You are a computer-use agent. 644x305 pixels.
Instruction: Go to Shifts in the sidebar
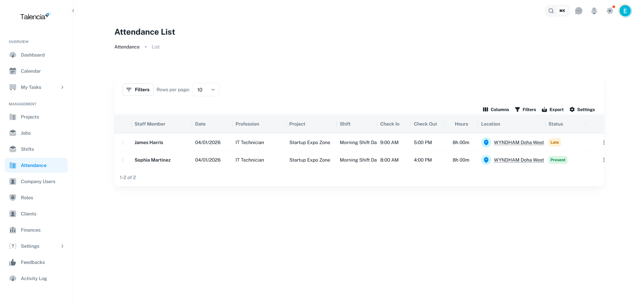click(27, 149)
